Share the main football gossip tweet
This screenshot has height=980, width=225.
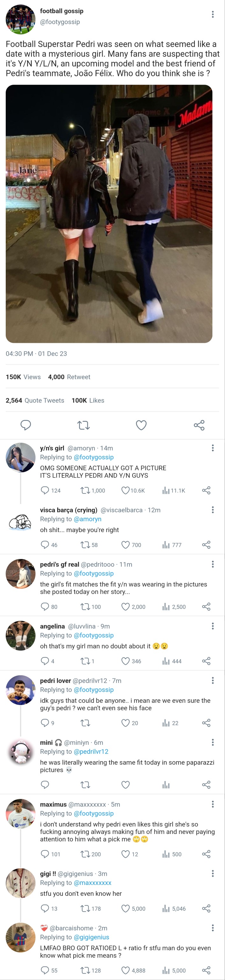199,425
